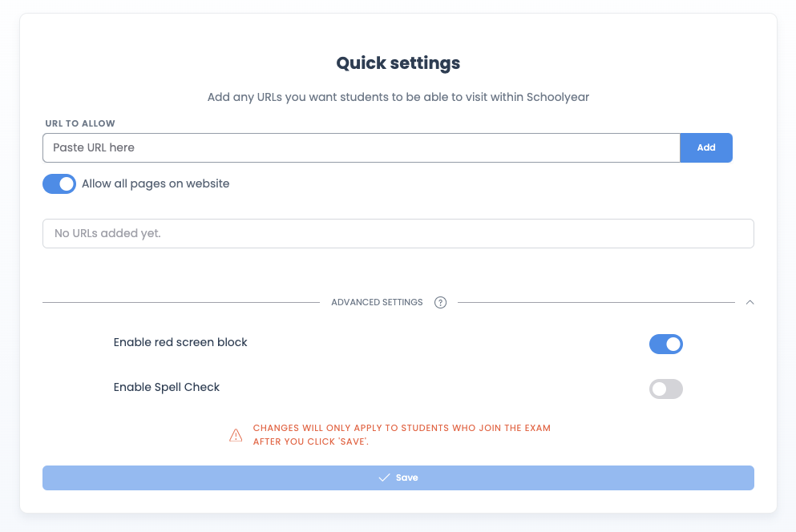
Task: Disable the red screen block switch
Action: [x=665, y=345]
